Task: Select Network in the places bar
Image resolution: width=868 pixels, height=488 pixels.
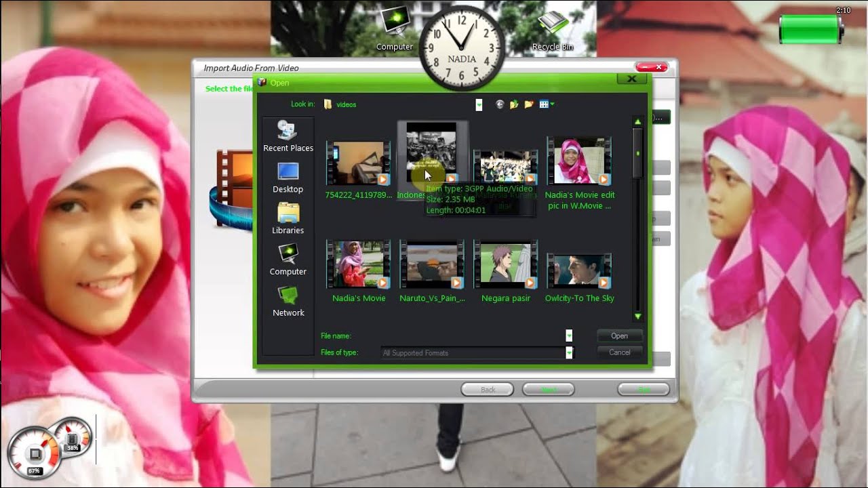Action: (x=288, y=301)
